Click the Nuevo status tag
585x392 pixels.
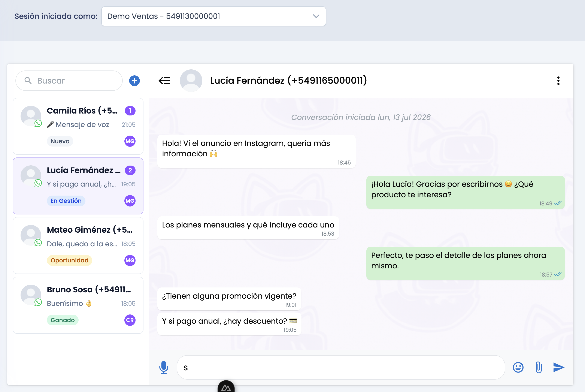click(x=60, y=141)
